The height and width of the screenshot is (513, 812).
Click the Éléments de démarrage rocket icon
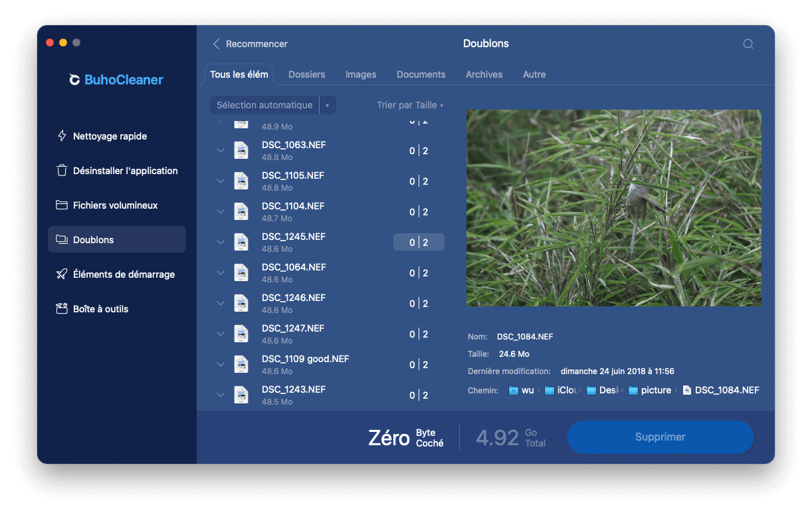(62, 274)
